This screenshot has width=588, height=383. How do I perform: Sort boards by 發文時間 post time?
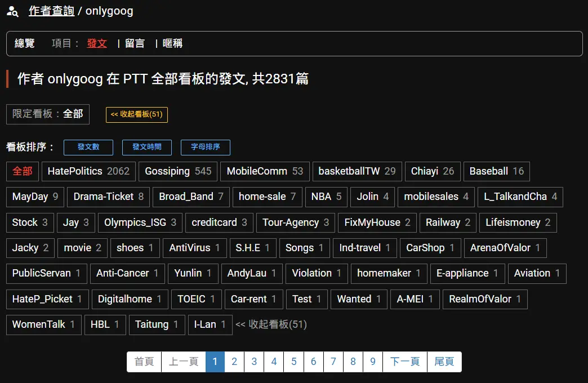(147, 147)
